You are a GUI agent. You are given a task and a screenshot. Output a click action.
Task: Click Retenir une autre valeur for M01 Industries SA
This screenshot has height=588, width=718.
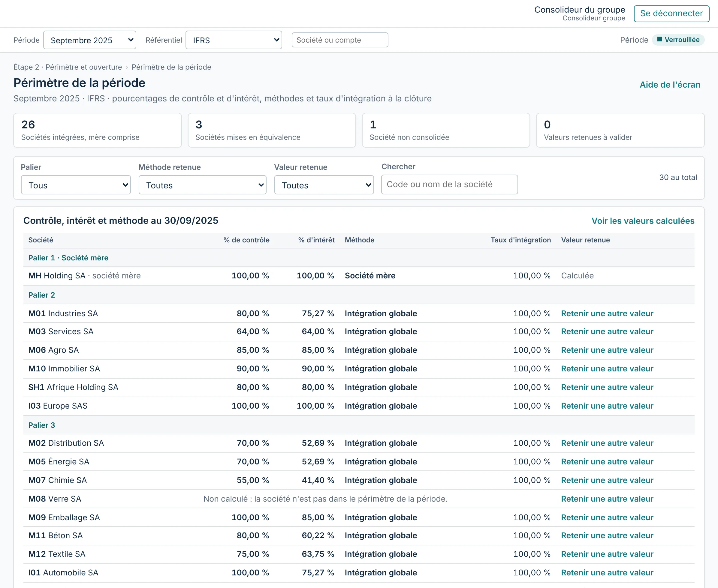[607, 313]
